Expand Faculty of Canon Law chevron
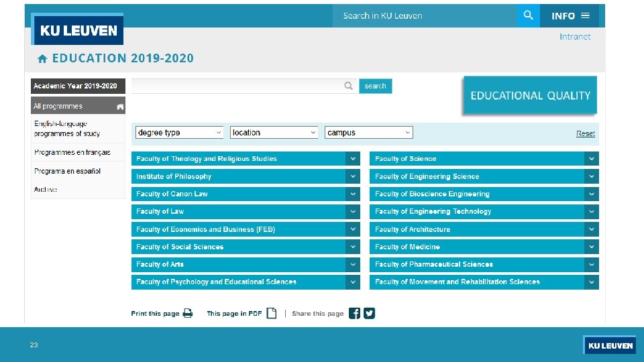Image resolution: width=644 pixels, height=362 pixels. pyautogui.click(x=353, y=194)
